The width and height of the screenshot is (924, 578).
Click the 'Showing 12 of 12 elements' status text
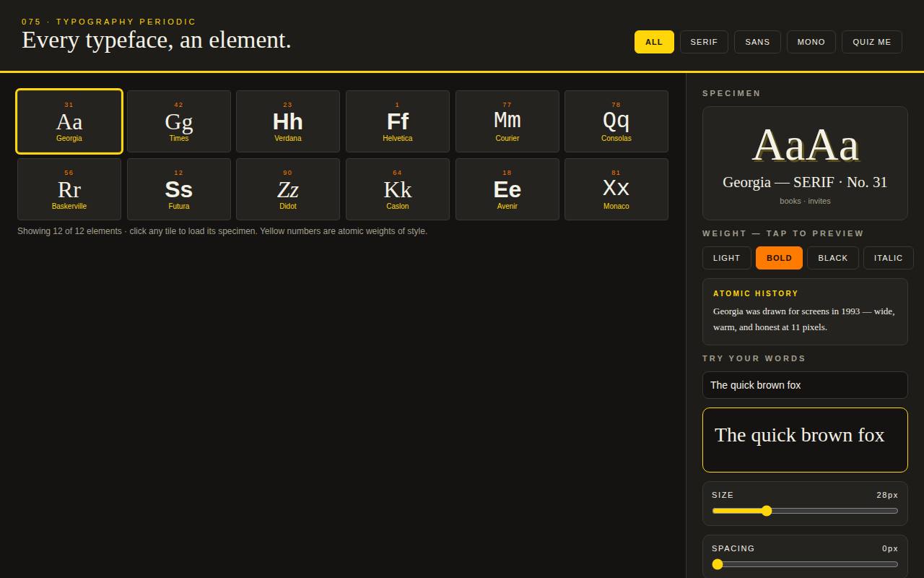222,231
